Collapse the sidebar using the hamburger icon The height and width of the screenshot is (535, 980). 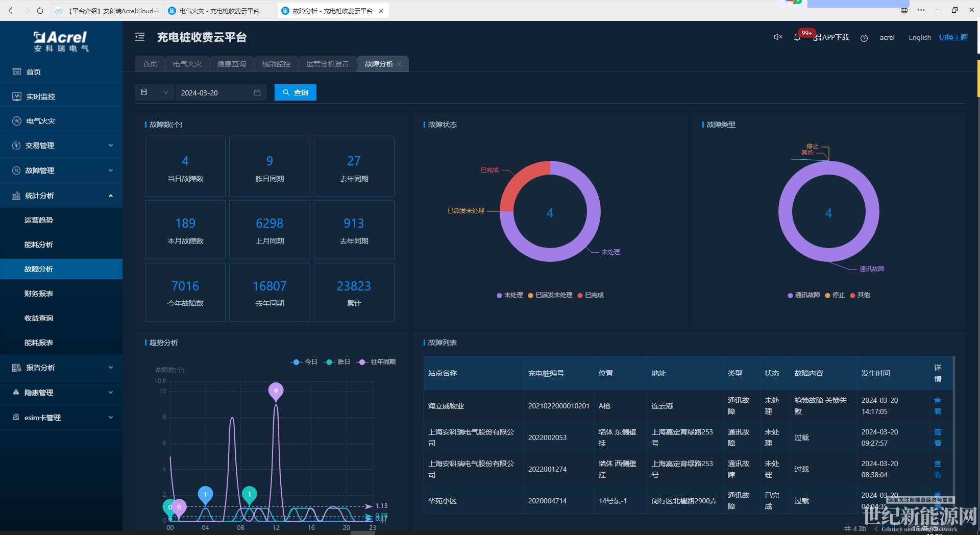point(140,37)
